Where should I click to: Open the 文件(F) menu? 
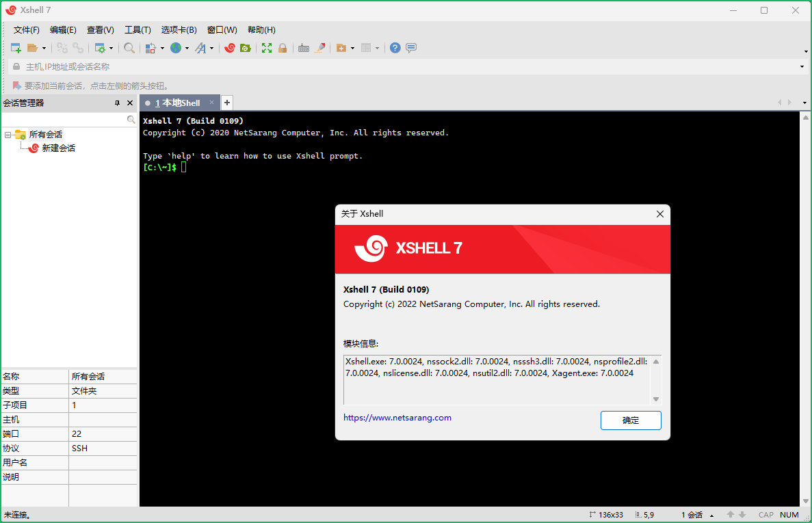pos(27,30)
